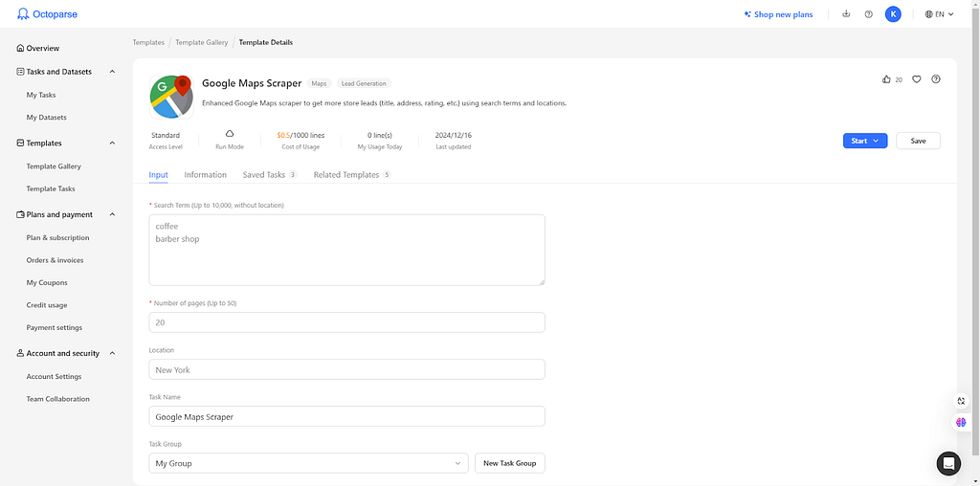Open the chat support bubble
The image size is (980, 486).
tap(948, 463)
